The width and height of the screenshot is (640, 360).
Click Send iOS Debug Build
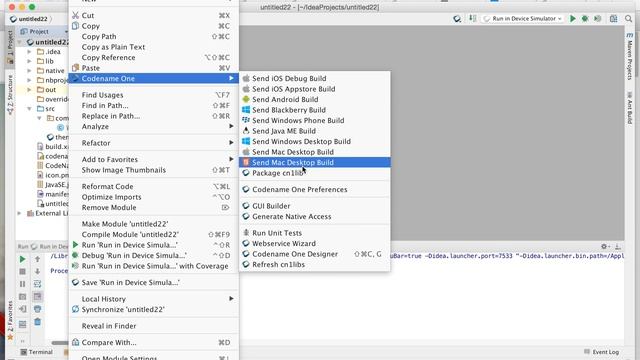point(314,78)
